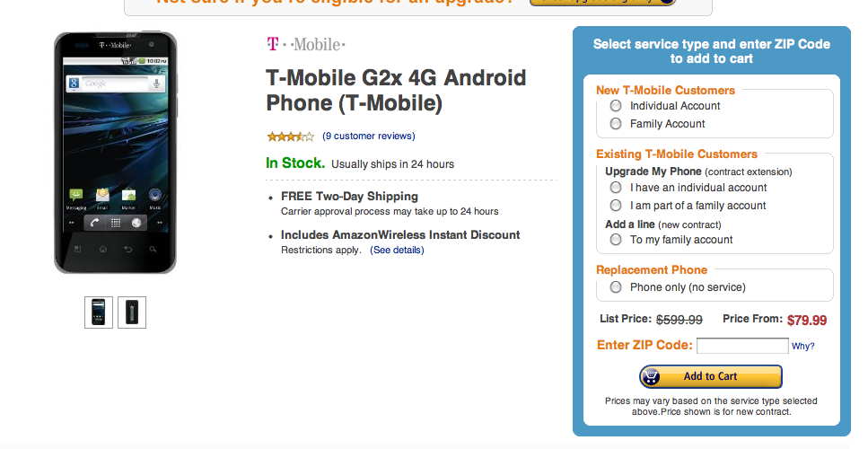Click the T-Mobile G2x 4G product title
The height and width of the screenshot is (449, 868).
click(x=396, y=91)
